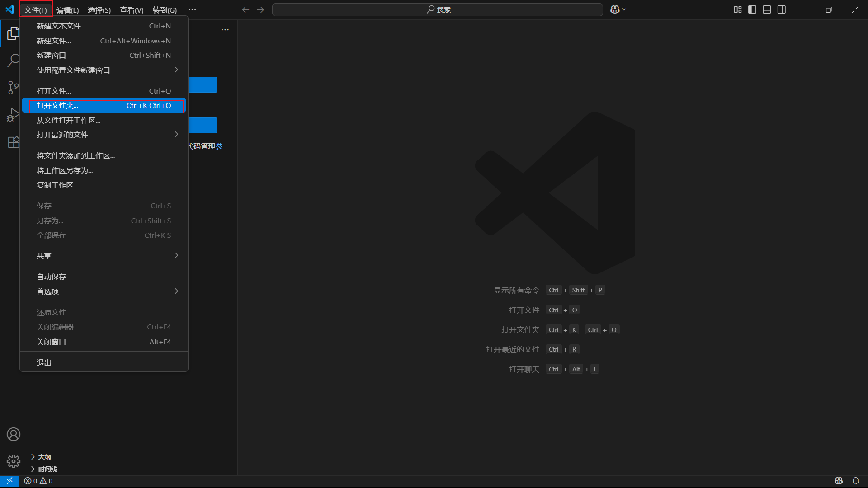Open Source Control view icon
The height and width of the screenshot is (488, 868).
tap(13, 87)
